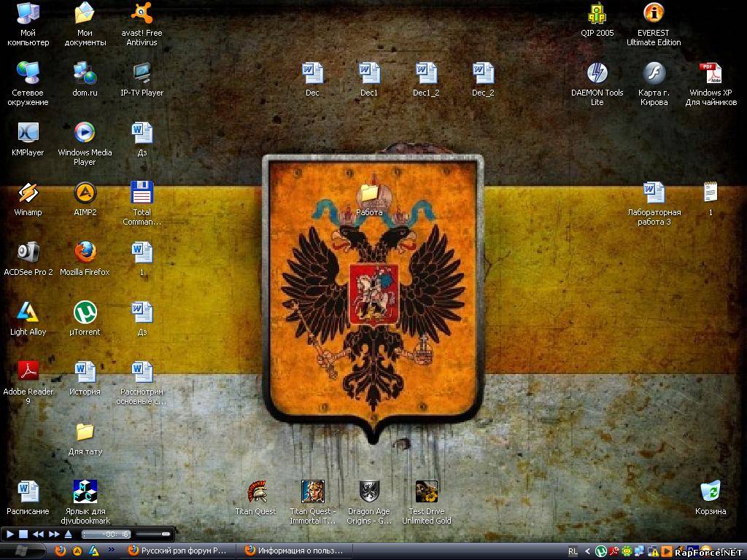747x560 pixels.
Task: Switch to Информация о польз… taskbar window
Action: [x=296, y=551]
